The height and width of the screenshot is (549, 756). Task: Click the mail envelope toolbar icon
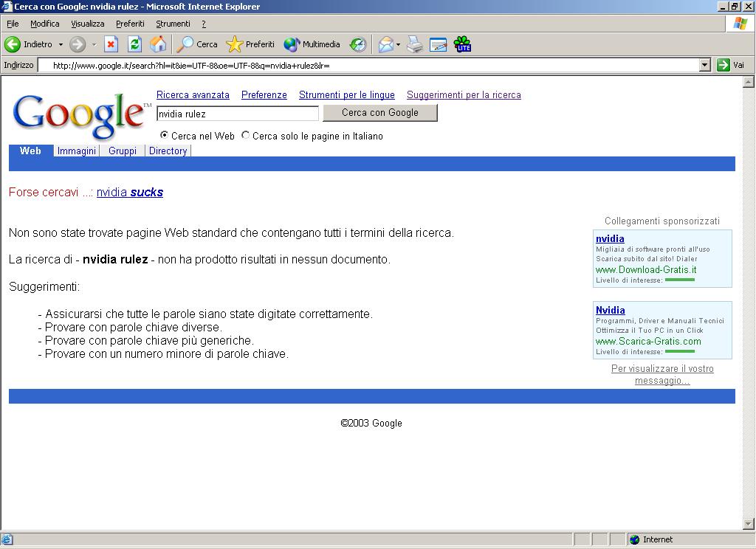point(385,44)
